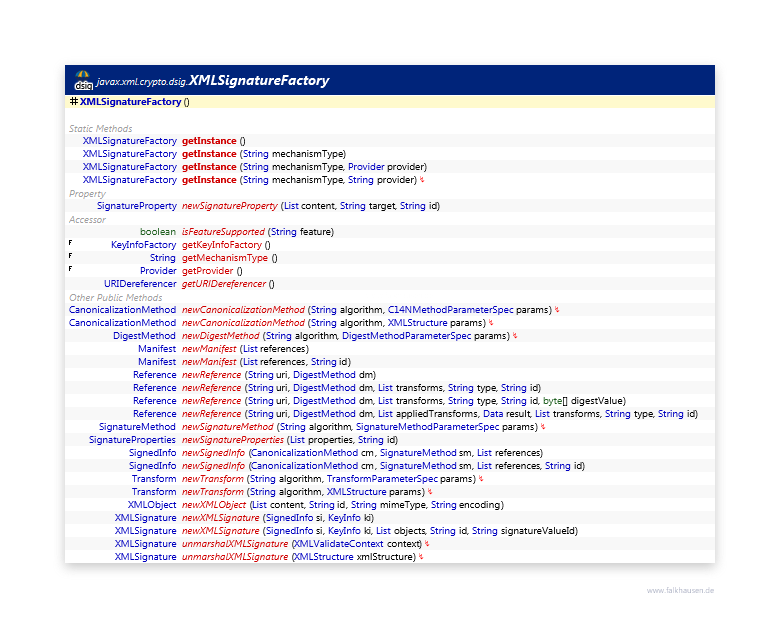Click the URIDereferencer return type
The width and height of the screenshot is (771, 636).
pyautogui.click(x=140, y=284)
